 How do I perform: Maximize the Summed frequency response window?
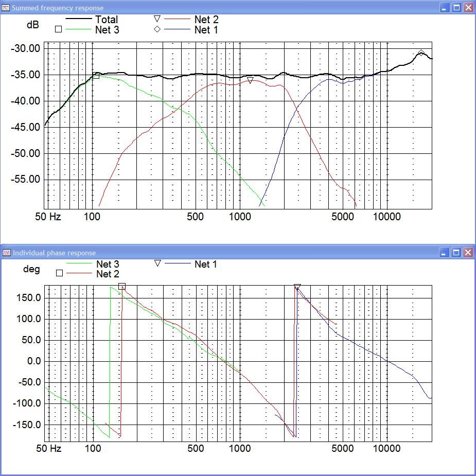(x=456, y=8)
